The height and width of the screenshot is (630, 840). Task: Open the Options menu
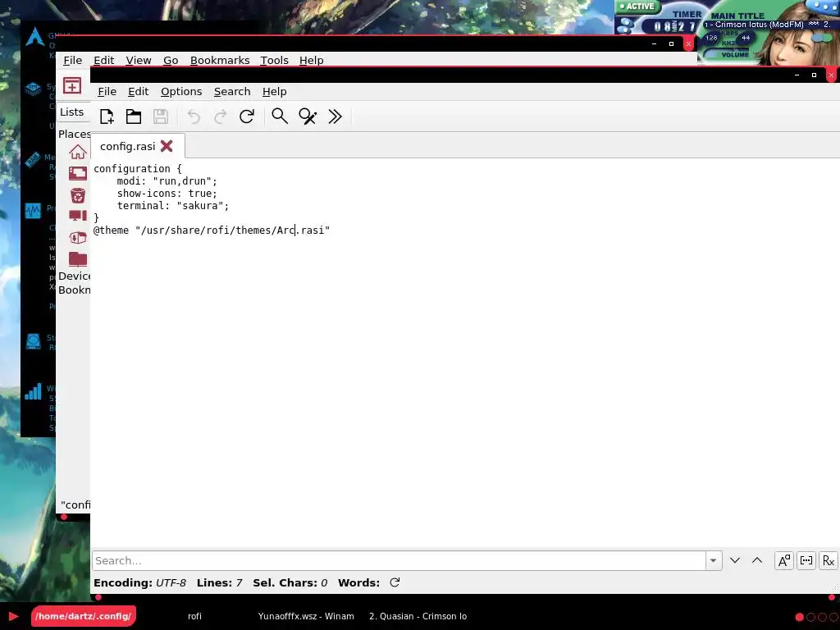tap(181, 92)
